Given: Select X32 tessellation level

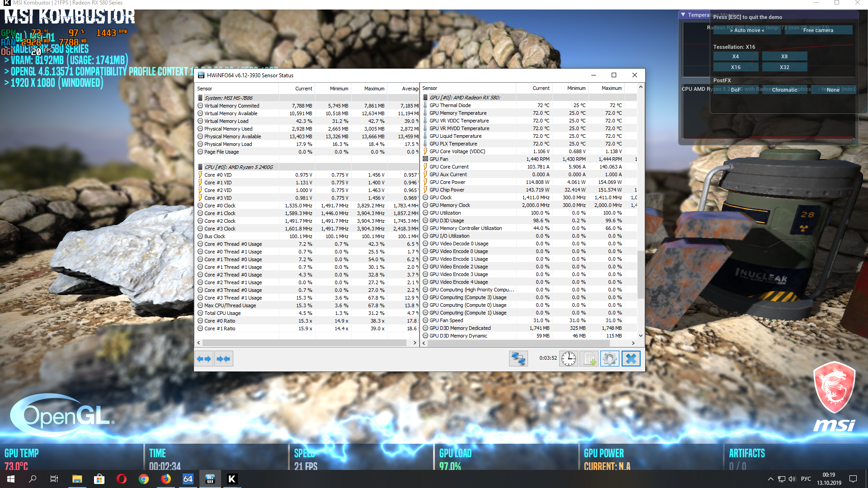Looking at the screenshot, I should click(784, 67).
